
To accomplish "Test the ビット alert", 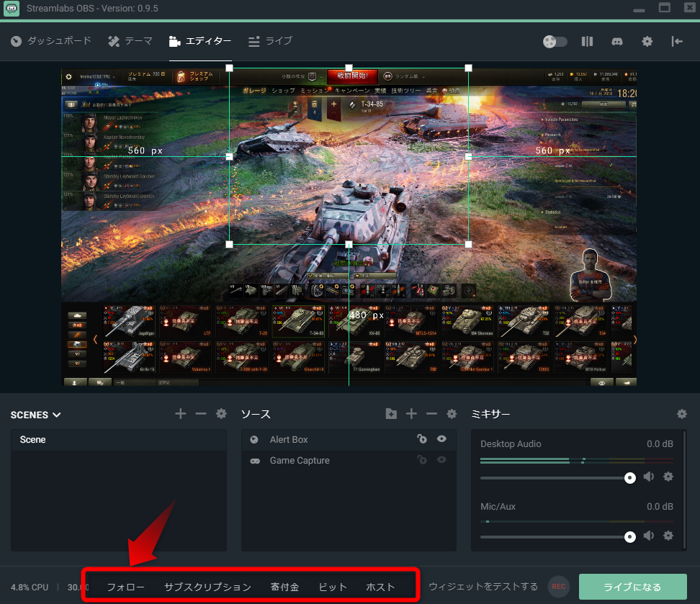I will [333, 587].
